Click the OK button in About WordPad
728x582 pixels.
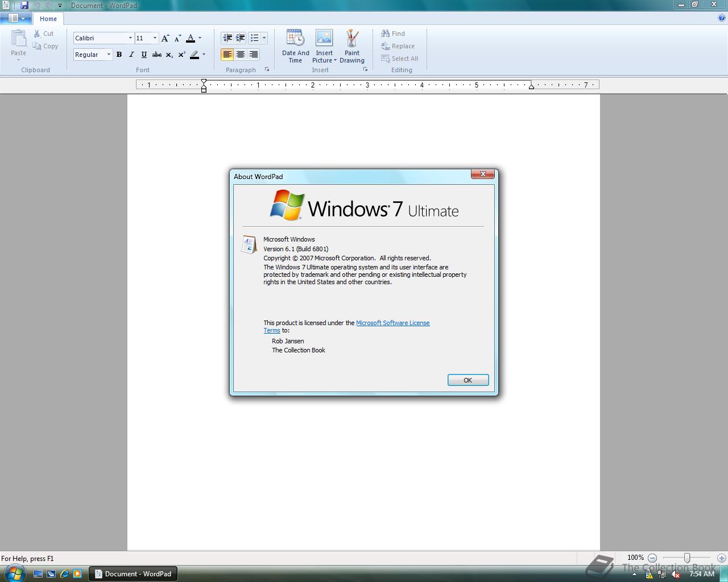[x=468, y=380]
